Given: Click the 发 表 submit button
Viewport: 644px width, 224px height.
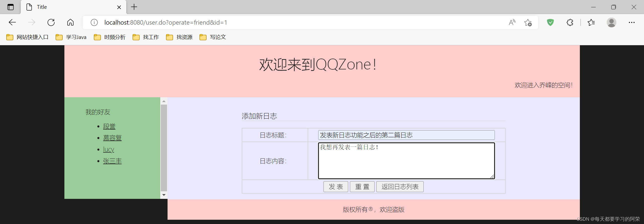Looking at the screenshot, I should 336,187.
